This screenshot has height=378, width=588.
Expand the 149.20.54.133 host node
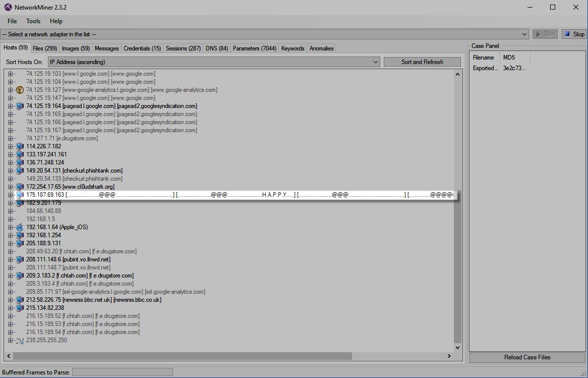[x=10, y=179]
